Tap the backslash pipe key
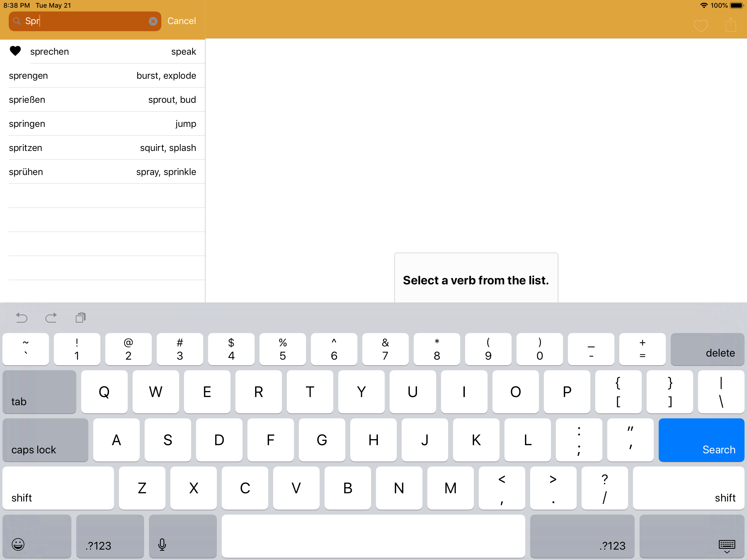Viewport: 747px width, 560px height. click(x=721, y=392)
